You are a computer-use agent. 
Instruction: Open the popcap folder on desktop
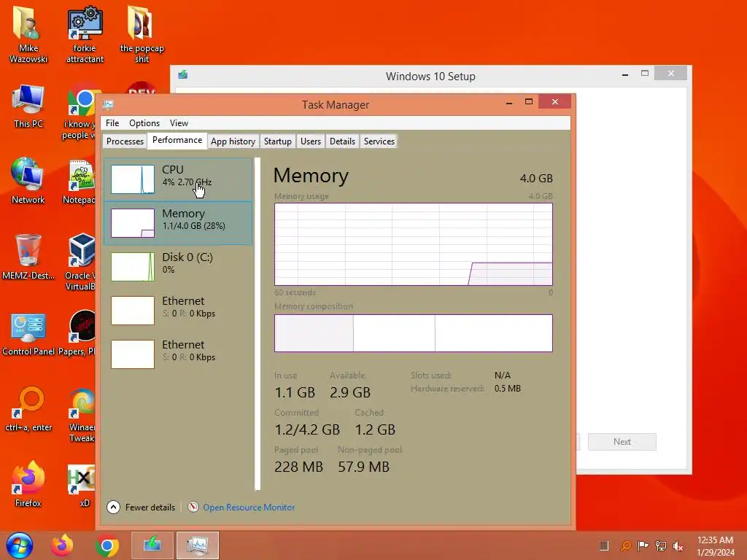142,34
